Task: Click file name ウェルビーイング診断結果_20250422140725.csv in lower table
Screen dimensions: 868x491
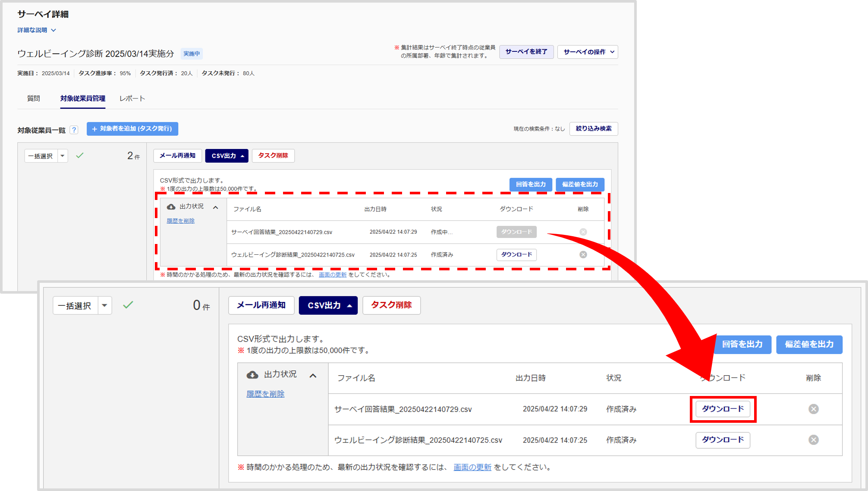Action: [418, 440]
